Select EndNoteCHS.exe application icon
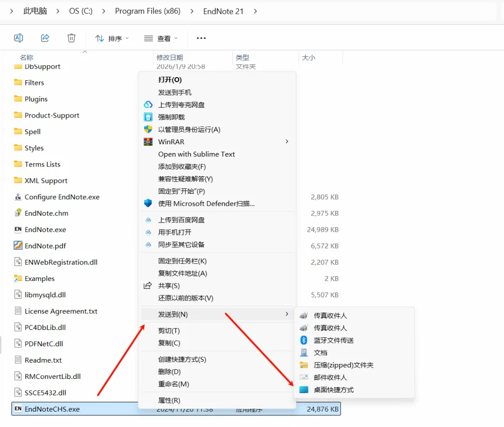Image resolution: width=504 pixels, height=427 pixels. pos(18,409)
